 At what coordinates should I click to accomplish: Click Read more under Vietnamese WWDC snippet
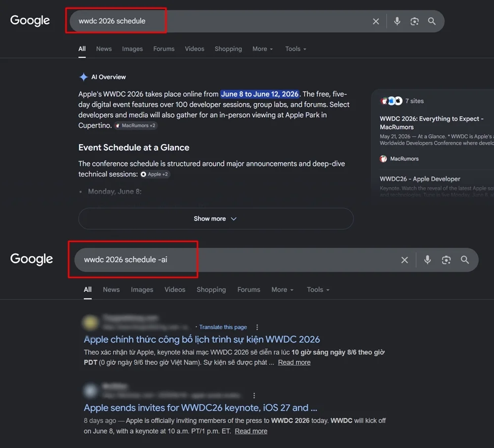point(294,363)
